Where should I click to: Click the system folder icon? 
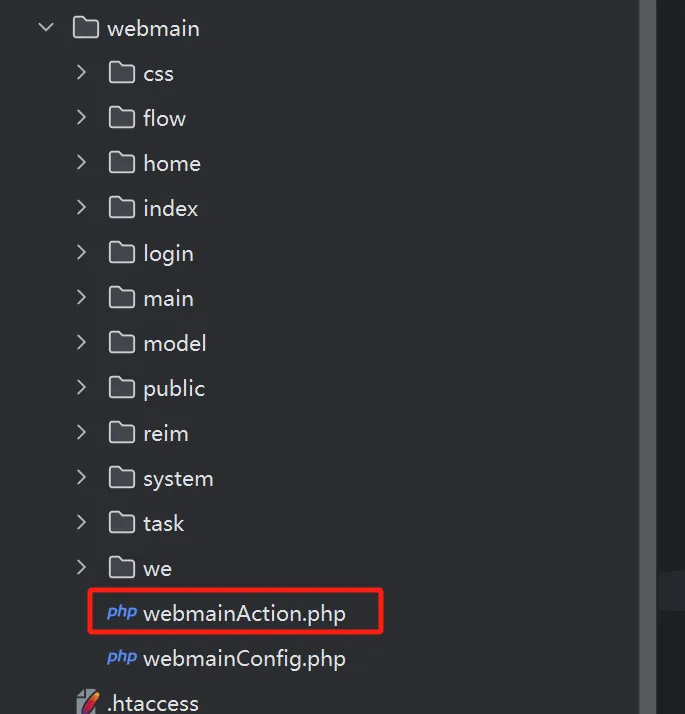(122, 478)
